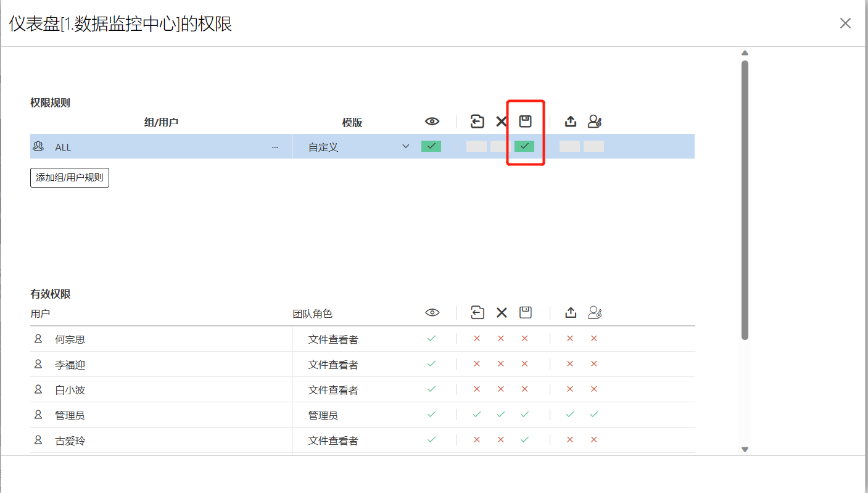Click the move-arrow icon in 有效权限 header
The height and width of the screenshot is (493, 868).
click(x=477, y=313)
